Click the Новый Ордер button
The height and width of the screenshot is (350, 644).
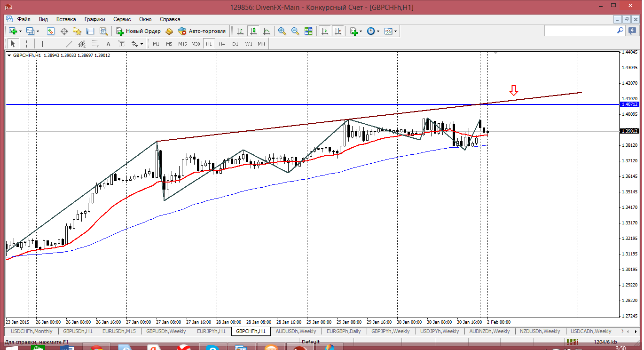[x=138, y=31]
